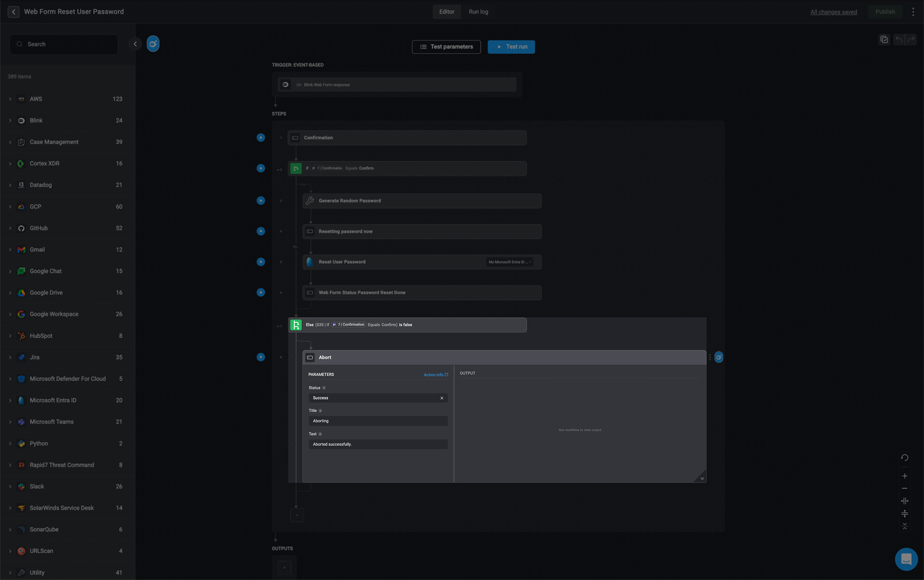Open the Abort step three-dot menu
The image size is (924, 580).
tap(710, 358)
